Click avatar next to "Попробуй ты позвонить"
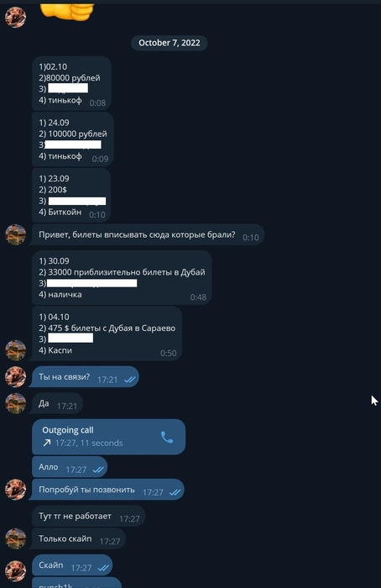This screenshot has width=381, height=588. point(15,490)
